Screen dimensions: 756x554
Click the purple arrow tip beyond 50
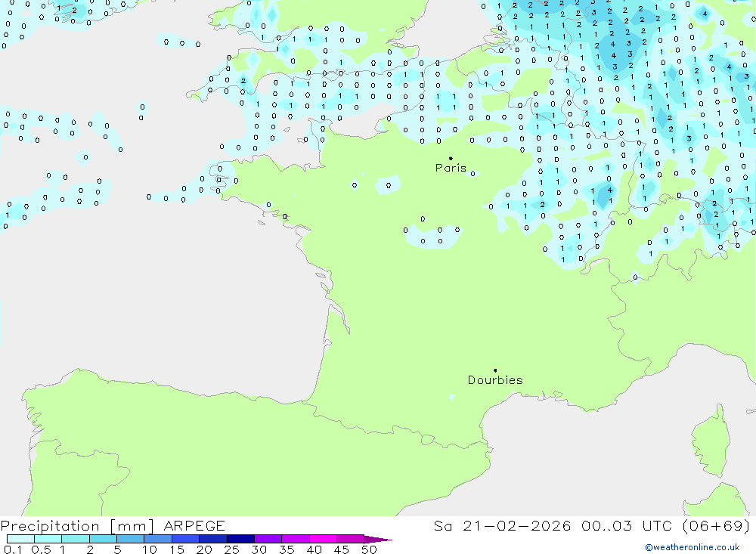click(x=378, y=539)
